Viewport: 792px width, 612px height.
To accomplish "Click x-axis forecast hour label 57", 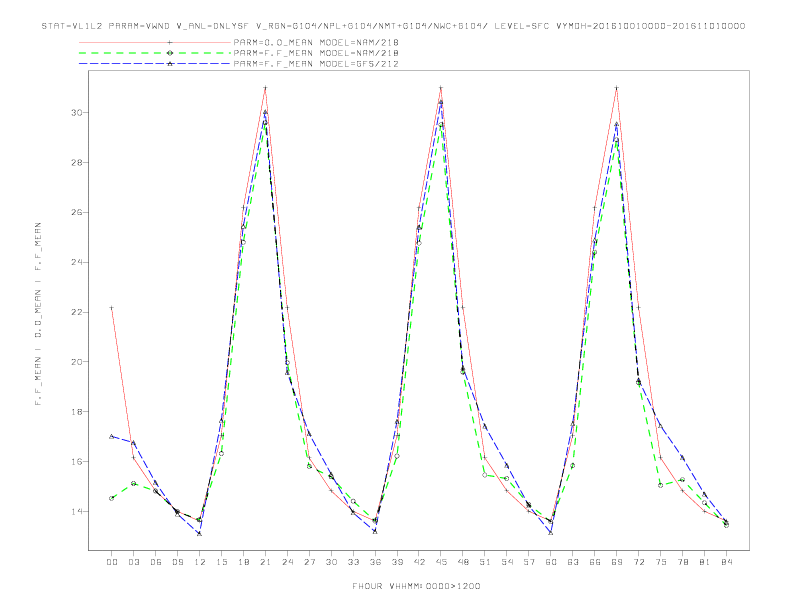I will pos(529,562).
